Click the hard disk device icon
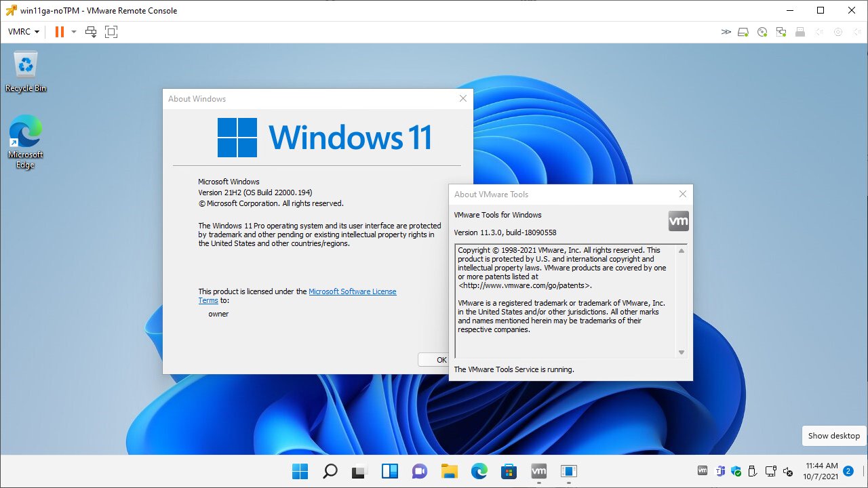Viewport: 868px width, 488px height. coord(744,31)
